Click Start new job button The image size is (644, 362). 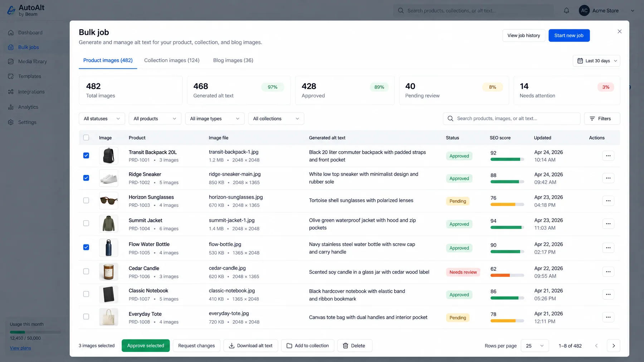569,35
